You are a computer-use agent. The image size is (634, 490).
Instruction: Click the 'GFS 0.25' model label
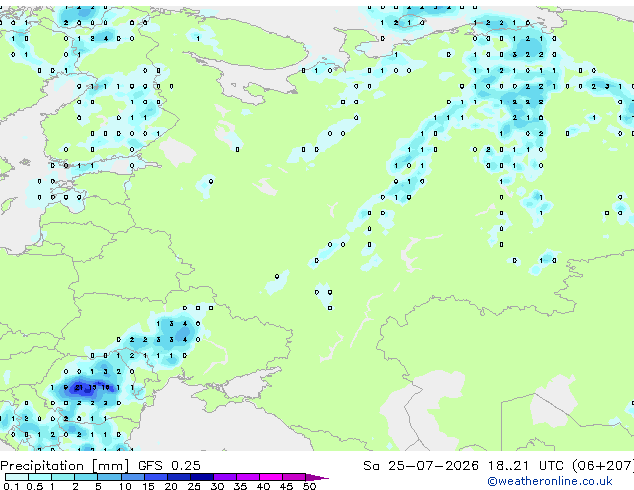pyautogui.click(x=169, y=466)
